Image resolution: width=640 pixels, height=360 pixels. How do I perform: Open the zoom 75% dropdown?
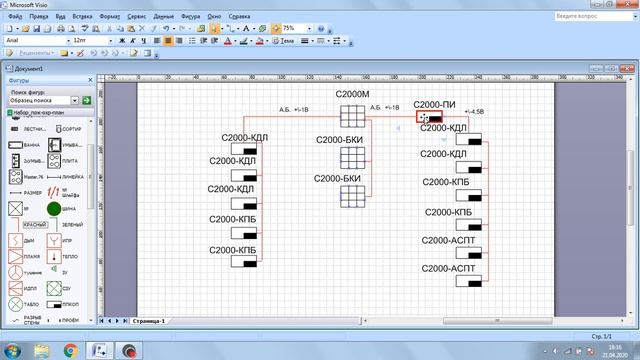click(309, 29)
